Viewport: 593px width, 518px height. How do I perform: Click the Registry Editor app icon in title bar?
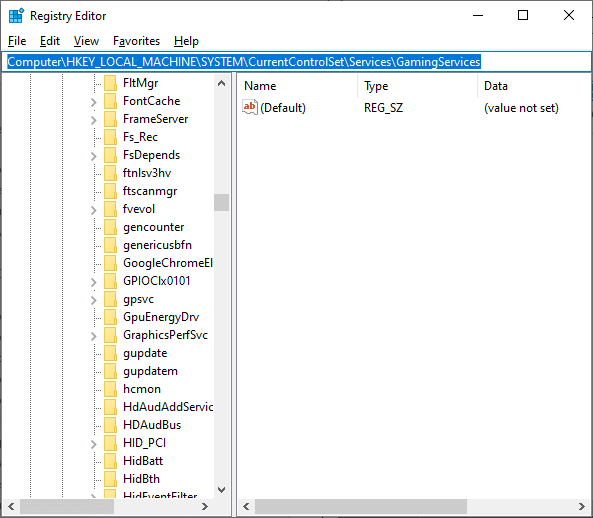click(16, 16)
